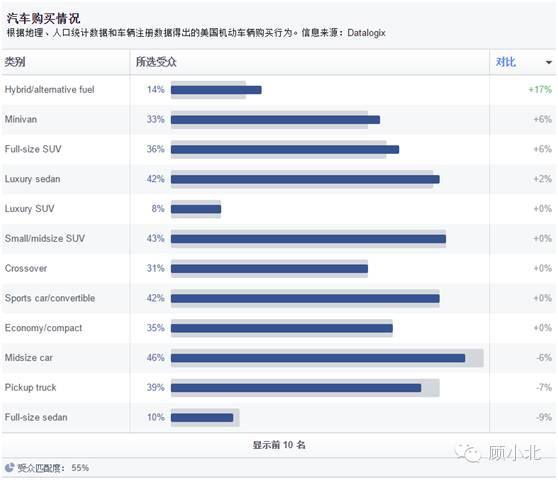The height and width of the screenshot is (480, 558).
Task: Click the Pickup truck category label
Action: click(30, 387)
